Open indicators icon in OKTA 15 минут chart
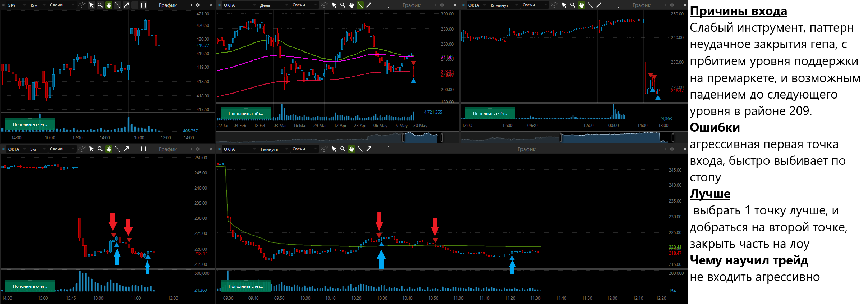The image size is (868, 304). tap(555, 5)
